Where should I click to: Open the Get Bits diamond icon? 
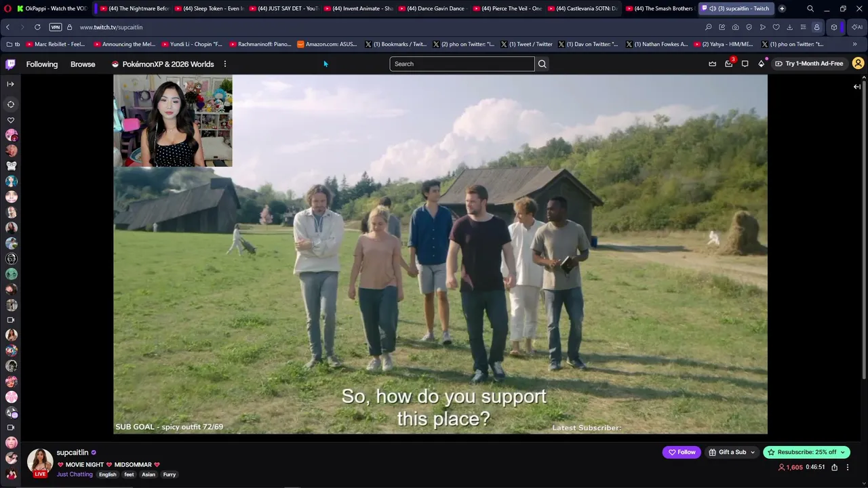(762, 64)
